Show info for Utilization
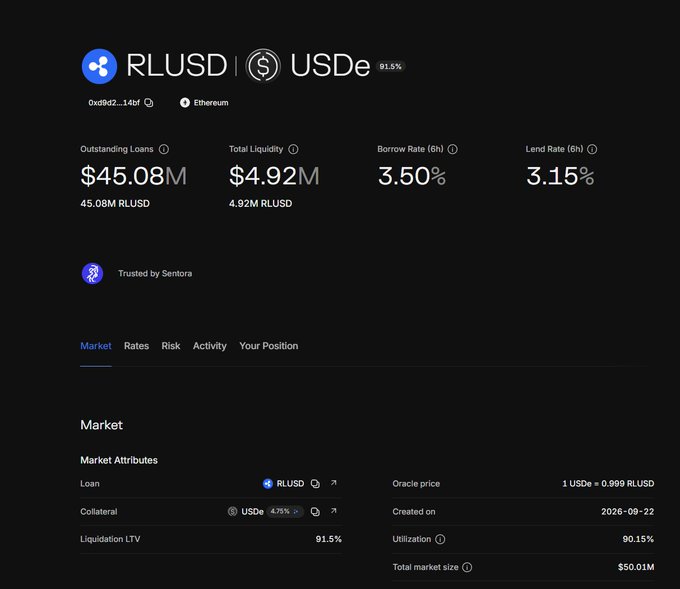 [x=440, y=539]
